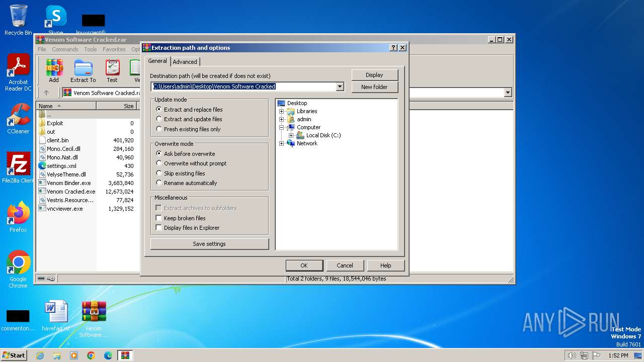Collapse the Computer tree node
644x362 pixels.
pos(282,127)
